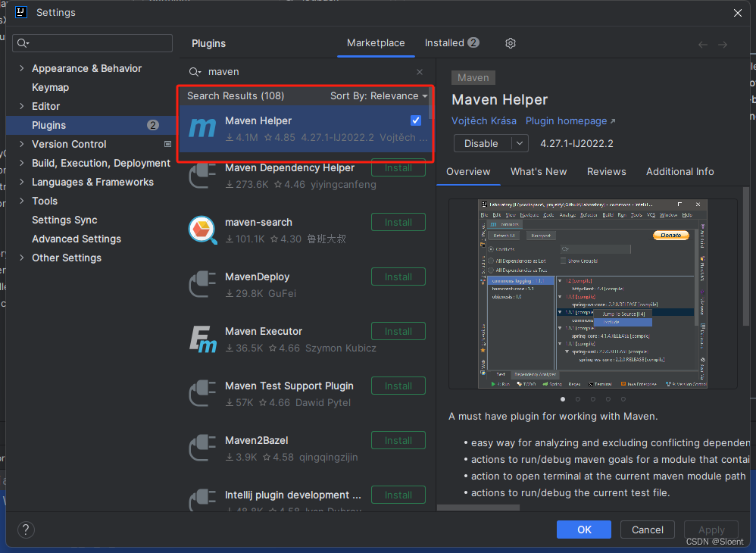
Task: Click the description horizontal scrollbar
Action: pyautogui.click(x=478, y=508)
